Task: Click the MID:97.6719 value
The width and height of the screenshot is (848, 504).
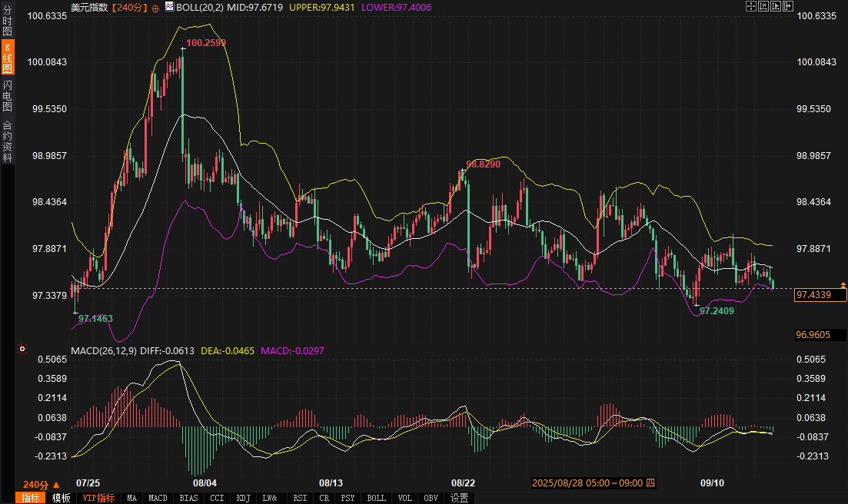Action: point(254,8)
